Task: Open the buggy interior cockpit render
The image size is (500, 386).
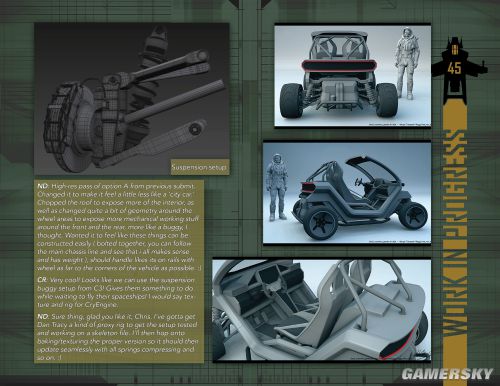Action: point(322,310)
